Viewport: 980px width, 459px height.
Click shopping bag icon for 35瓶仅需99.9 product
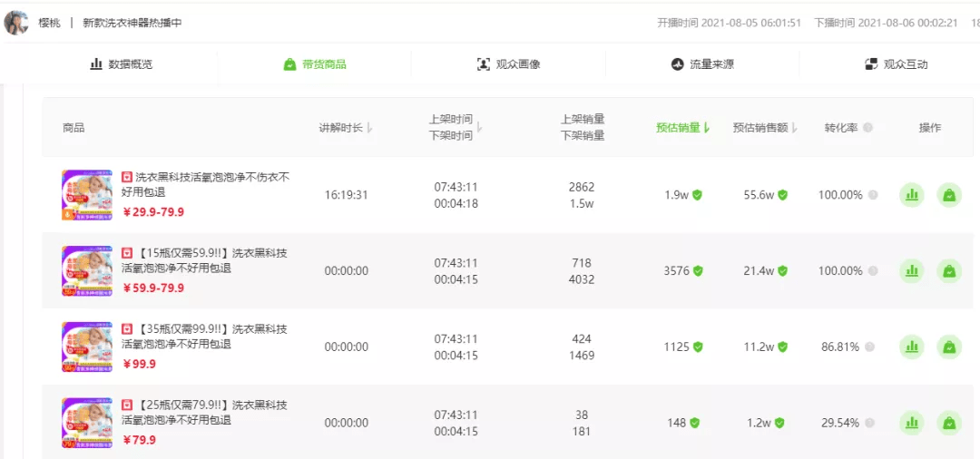click(x=949, y=347)
